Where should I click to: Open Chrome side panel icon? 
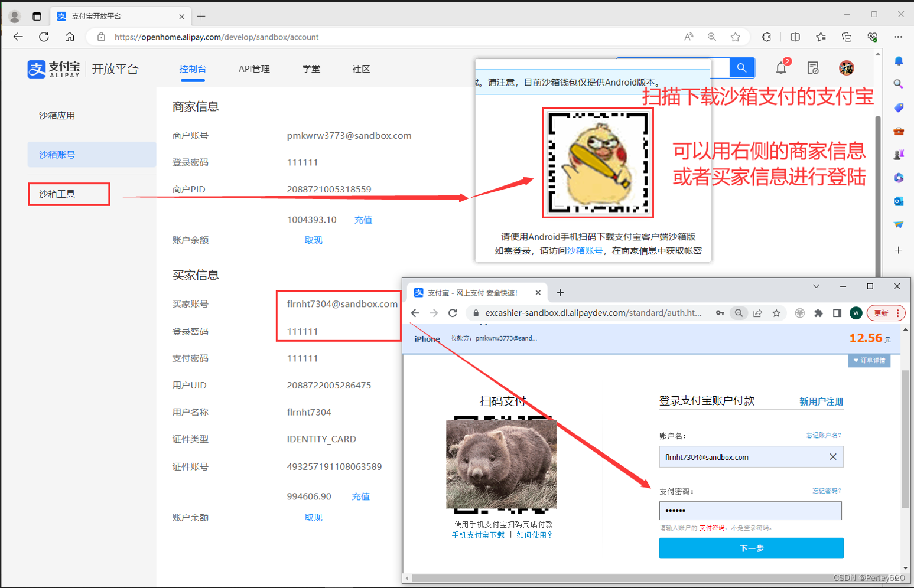(x=837, y=313)
